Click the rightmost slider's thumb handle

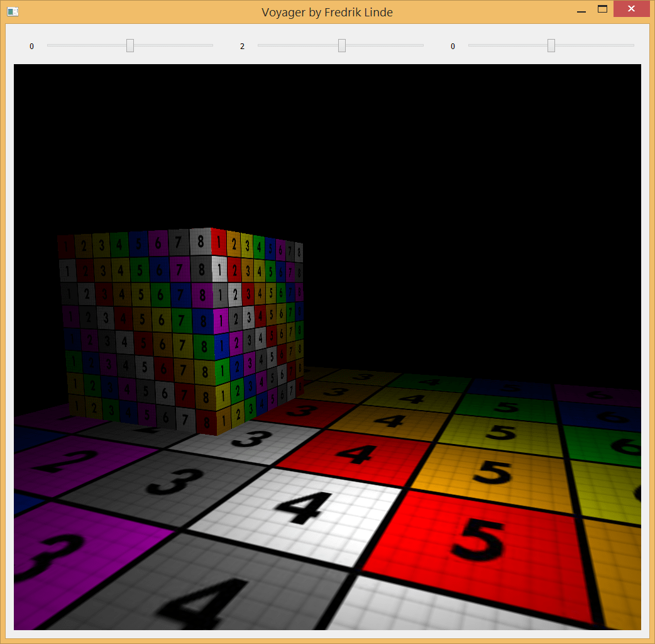tap(551, 45)
